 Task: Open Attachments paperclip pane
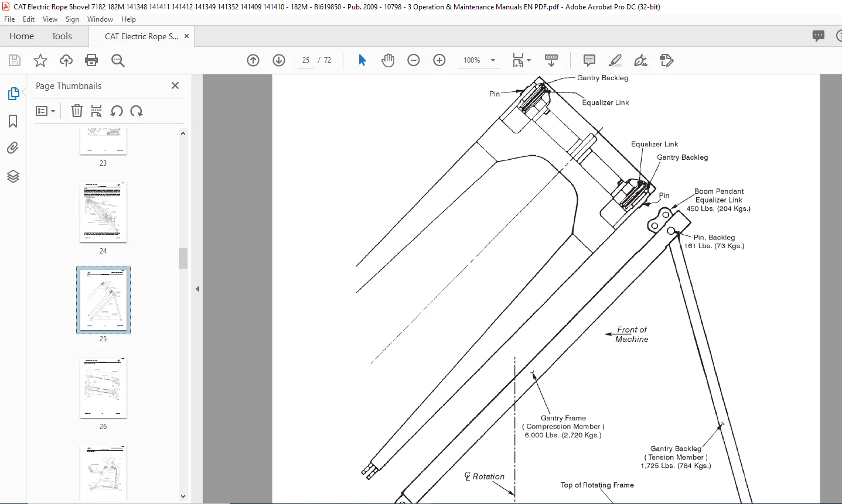tap(13, 148)
